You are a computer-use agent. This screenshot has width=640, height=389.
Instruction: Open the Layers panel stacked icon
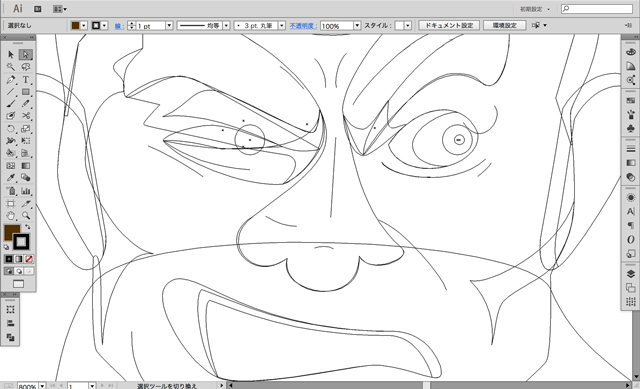click(x=631, y=274)
